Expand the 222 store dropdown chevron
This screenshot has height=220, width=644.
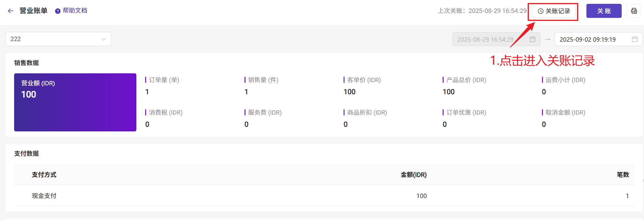[103, 39]
